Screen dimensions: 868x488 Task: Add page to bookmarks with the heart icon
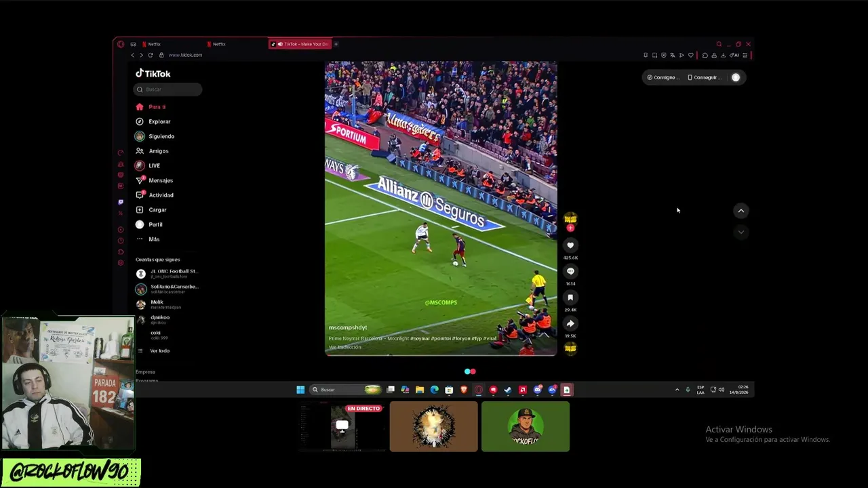(x=691, y=55)
